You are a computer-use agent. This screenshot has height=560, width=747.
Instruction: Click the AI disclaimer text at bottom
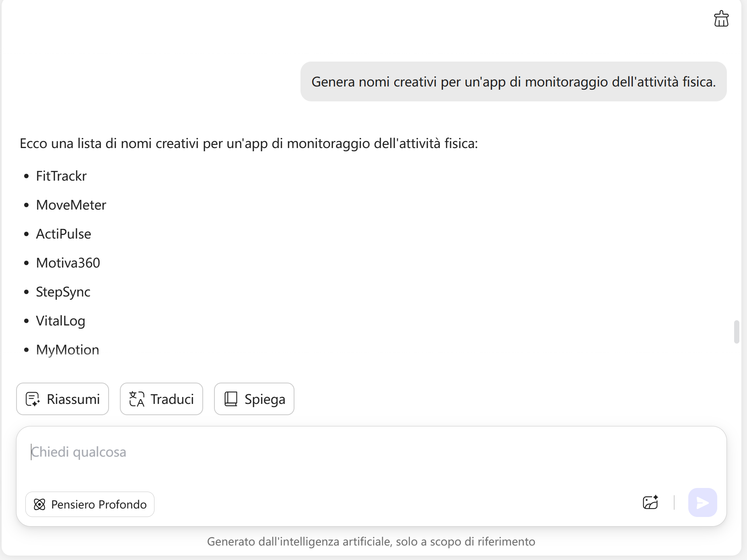point(370,541)
